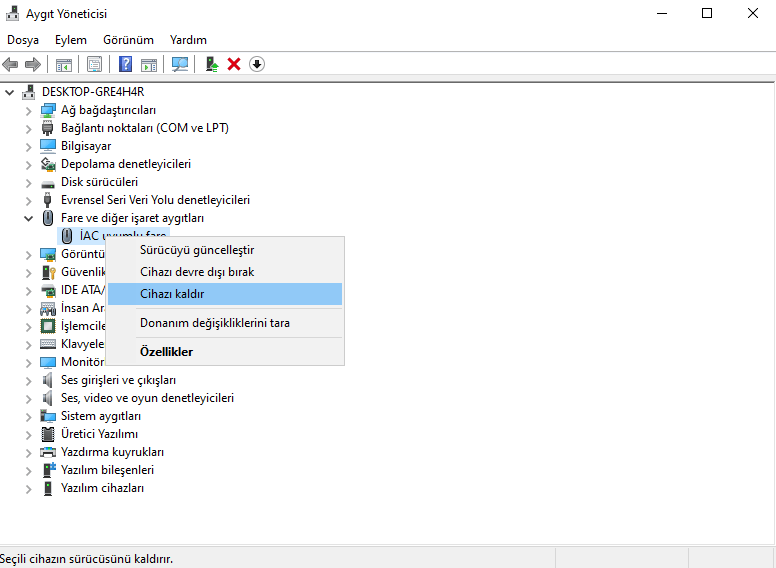Image resolution: width=776 pixels, height=568 pixels.
Task: Click the blue question mark Help icon
Action: (x=126, y=64)
